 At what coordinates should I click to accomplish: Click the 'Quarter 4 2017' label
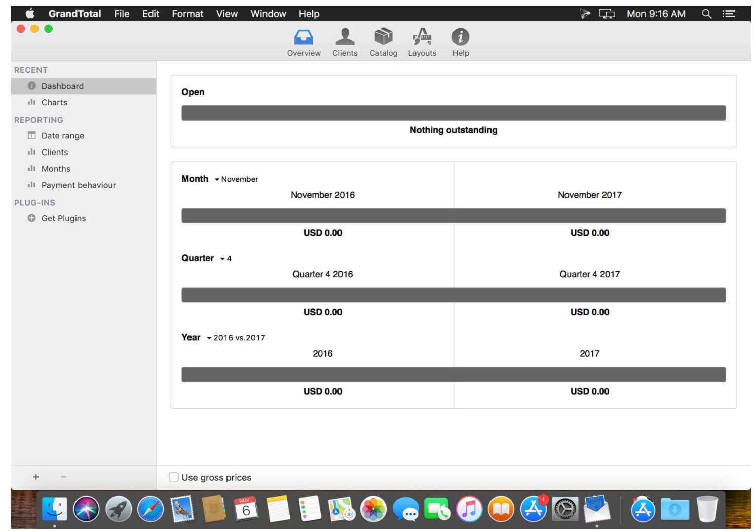pyautogui.click(x=590, y=274)
